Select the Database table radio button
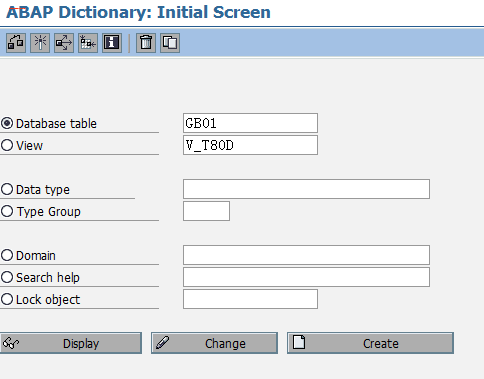484x379 pixels. pos(7,123)
